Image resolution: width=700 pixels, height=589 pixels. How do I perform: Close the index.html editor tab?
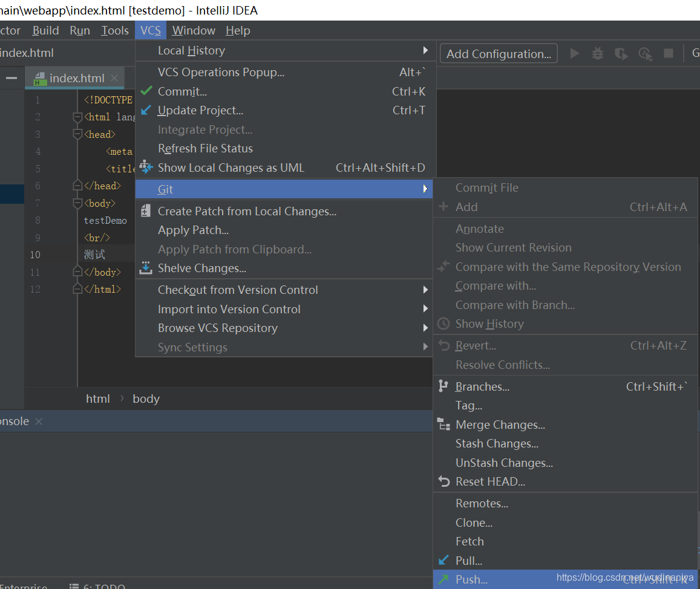pos(114,78)
